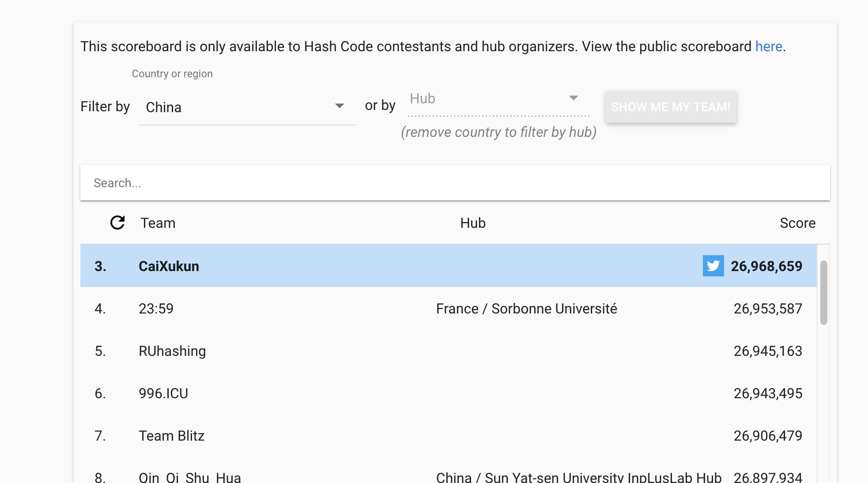Click the Twitter share icon on the CaiXukun row
This screenshot has height=483, width=868.
pyautogui.click(x=713, y=266)
